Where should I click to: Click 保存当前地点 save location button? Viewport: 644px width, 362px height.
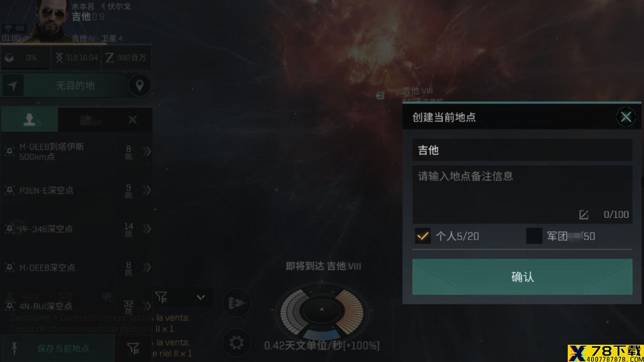[57, 348]
